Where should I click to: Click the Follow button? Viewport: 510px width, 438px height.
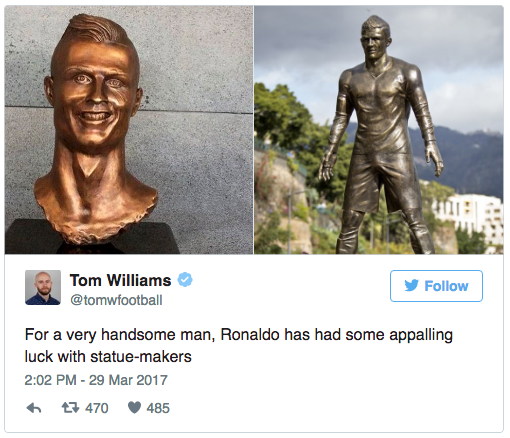436,286
